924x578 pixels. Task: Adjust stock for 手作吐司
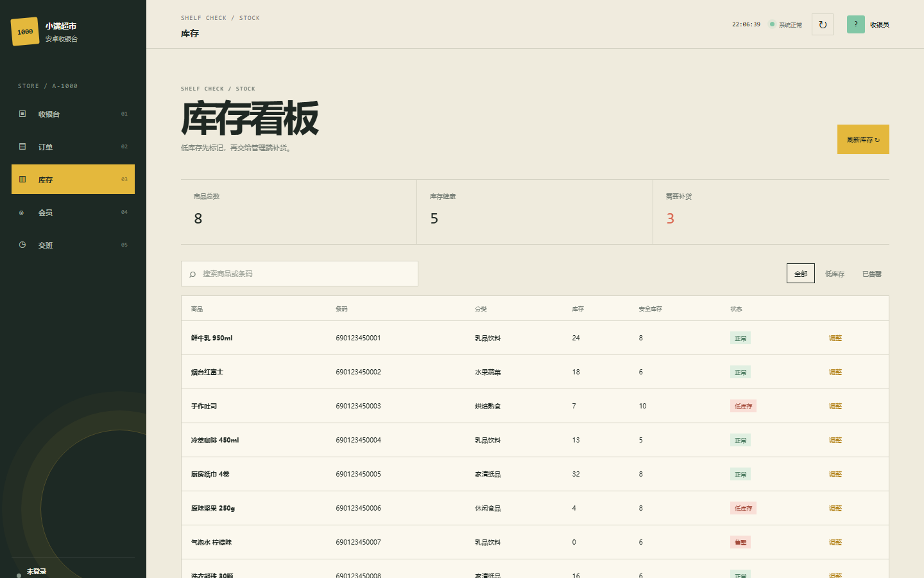click(x=835, y=406)
